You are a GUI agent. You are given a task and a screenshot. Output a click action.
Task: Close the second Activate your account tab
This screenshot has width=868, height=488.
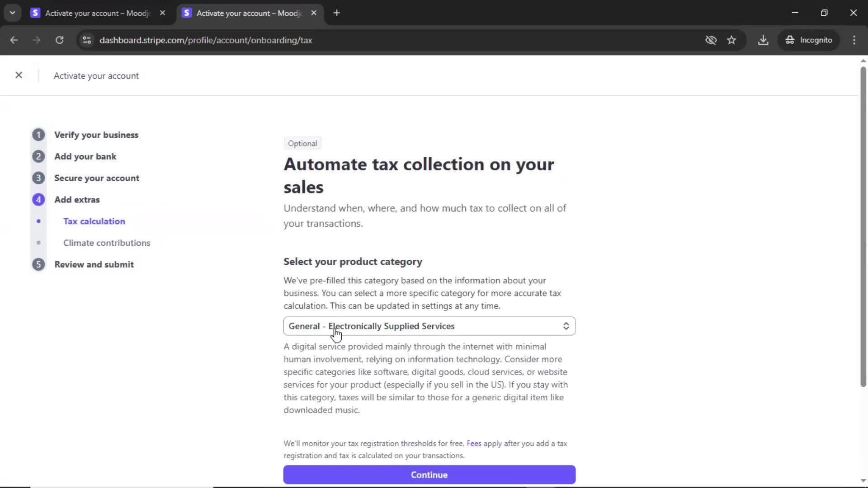[314, 13]
